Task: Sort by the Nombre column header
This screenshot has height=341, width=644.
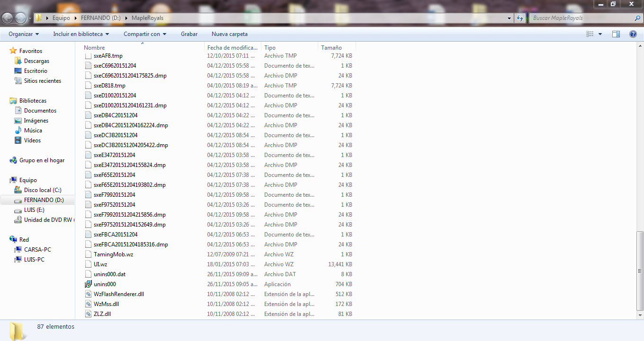Action: pos(94,48)
